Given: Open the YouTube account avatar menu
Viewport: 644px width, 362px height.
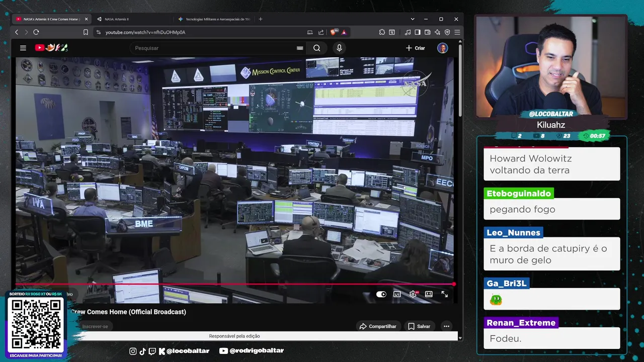Looking at the screenshot, I should [443, 48].
